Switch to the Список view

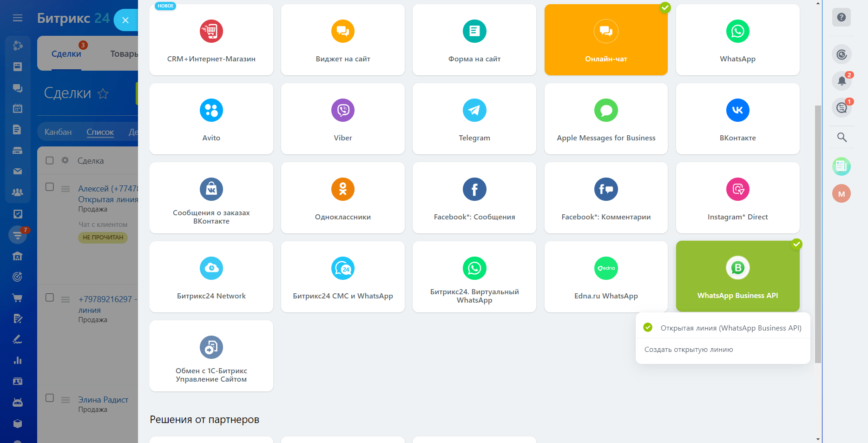(x=100, y=132)
